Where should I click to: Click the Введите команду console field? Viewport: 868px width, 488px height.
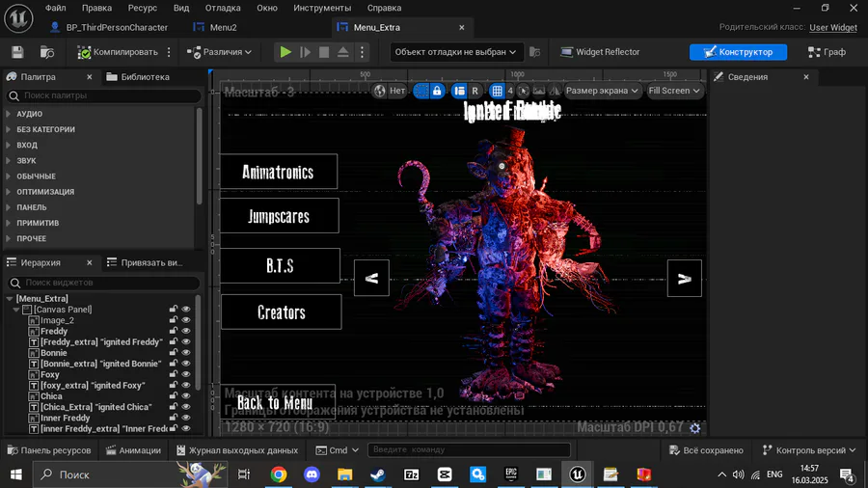coord(469,449)
